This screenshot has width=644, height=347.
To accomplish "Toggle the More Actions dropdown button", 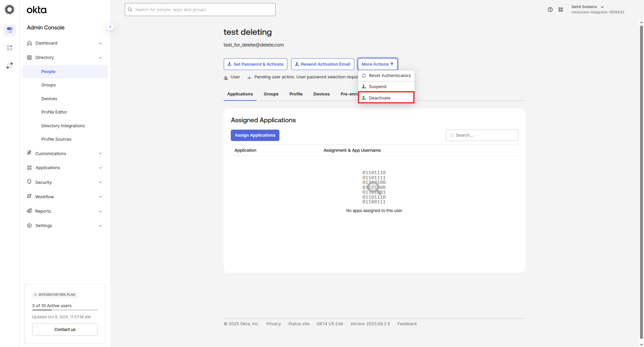I will point(377,64).
